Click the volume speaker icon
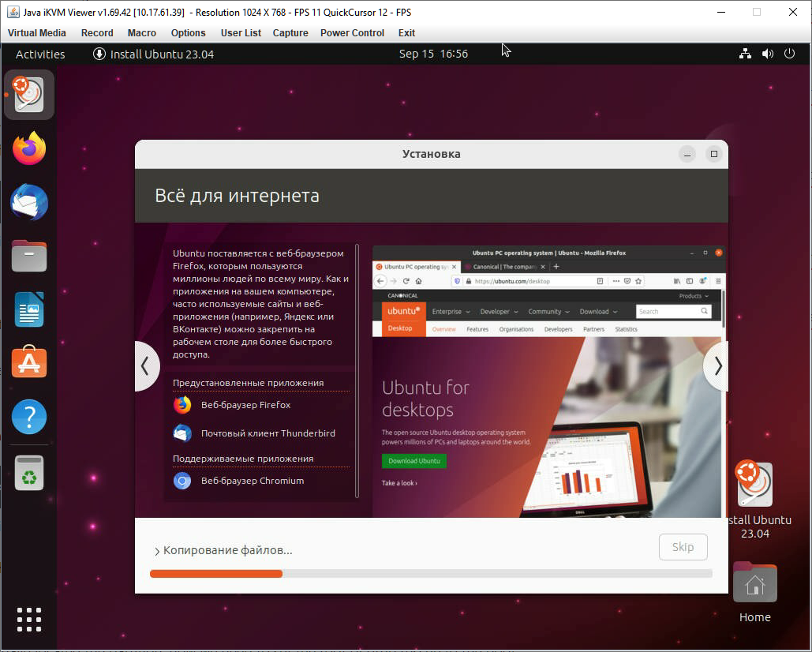Screen dimensions: 812x652 pos(768,54)
